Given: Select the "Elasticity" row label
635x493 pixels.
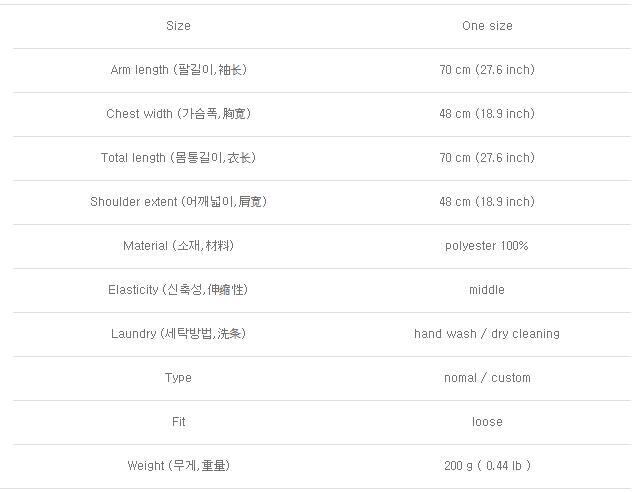Looking at the screenshot, I should pyautogui.click(x=178, y=290).
